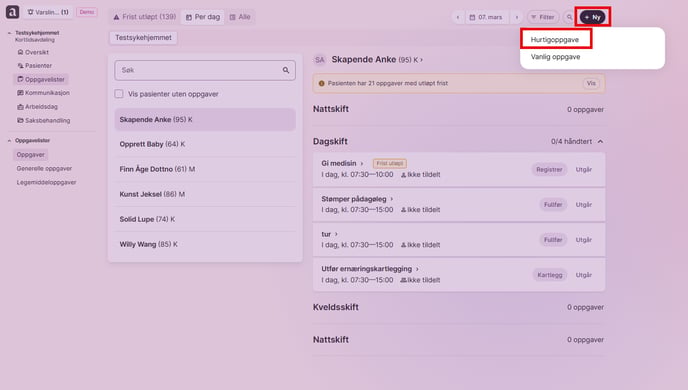Screen dimensions: 688x390
Task: Switch to Frist utløpt (139) tab
Action: pos(144,17)
